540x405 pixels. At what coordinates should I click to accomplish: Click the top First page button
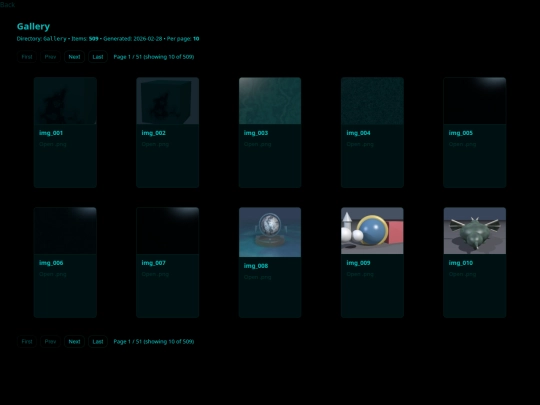click(27, 57)
